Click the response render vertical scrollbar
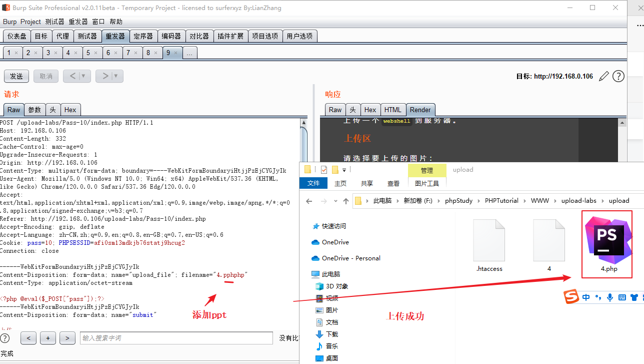 pos(622,140)
